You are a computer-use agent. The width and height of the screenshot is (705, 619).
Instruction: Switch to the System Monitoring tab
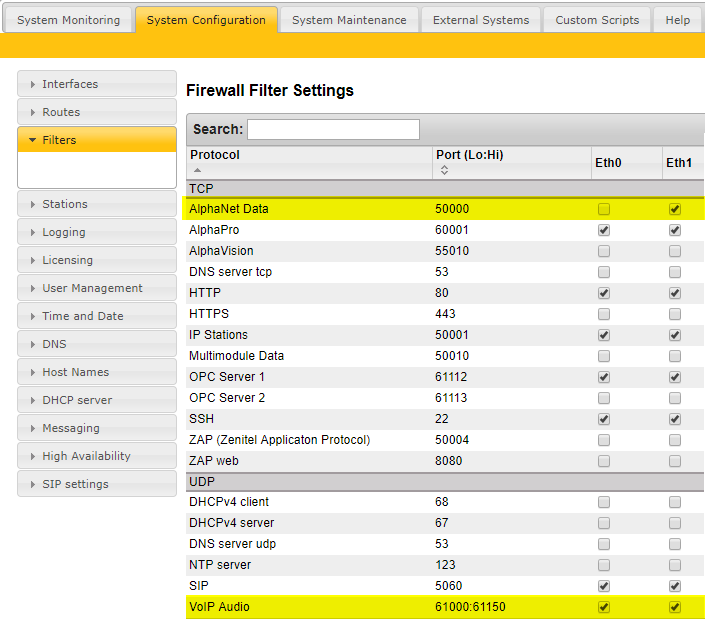pos(68,20)
